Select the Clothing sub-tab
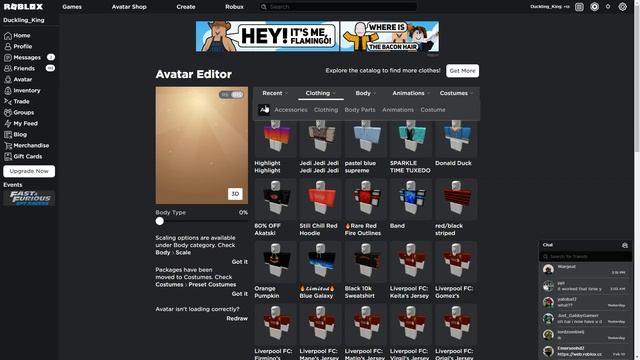 326,110
